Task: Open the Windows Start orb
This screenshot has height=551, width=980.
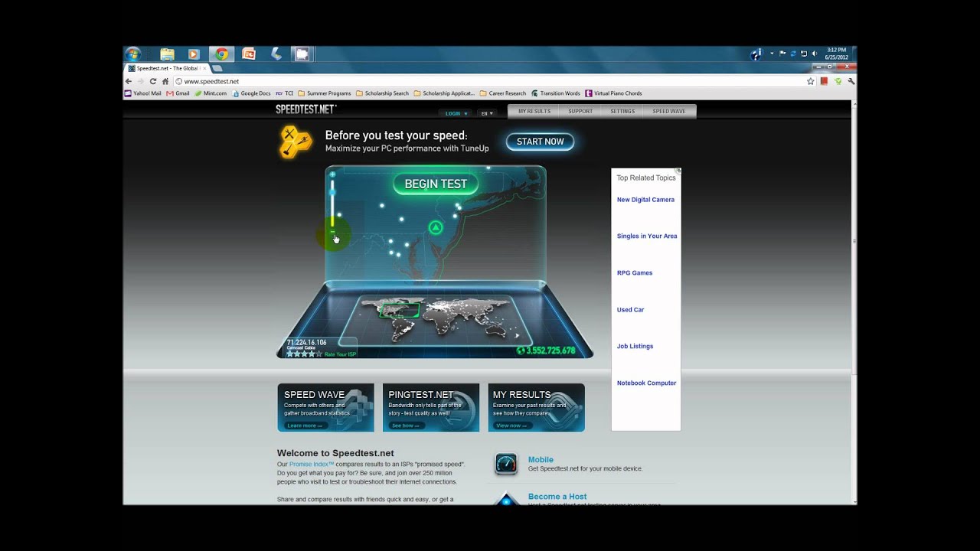Action: pos(133,54)
